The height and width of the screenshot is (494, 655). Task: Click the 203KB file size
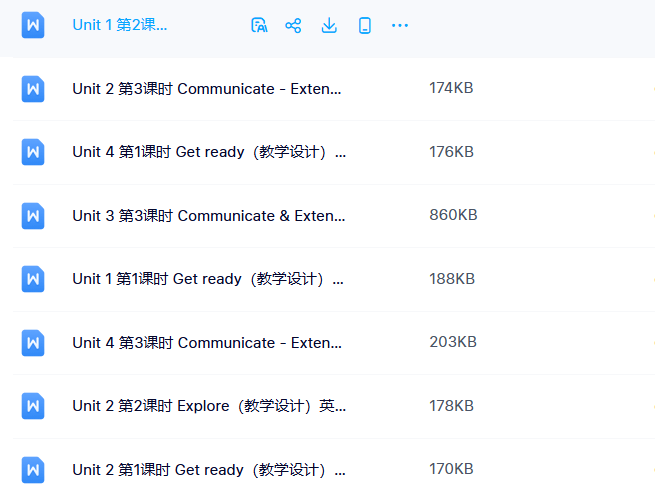[x=453, y=342]
